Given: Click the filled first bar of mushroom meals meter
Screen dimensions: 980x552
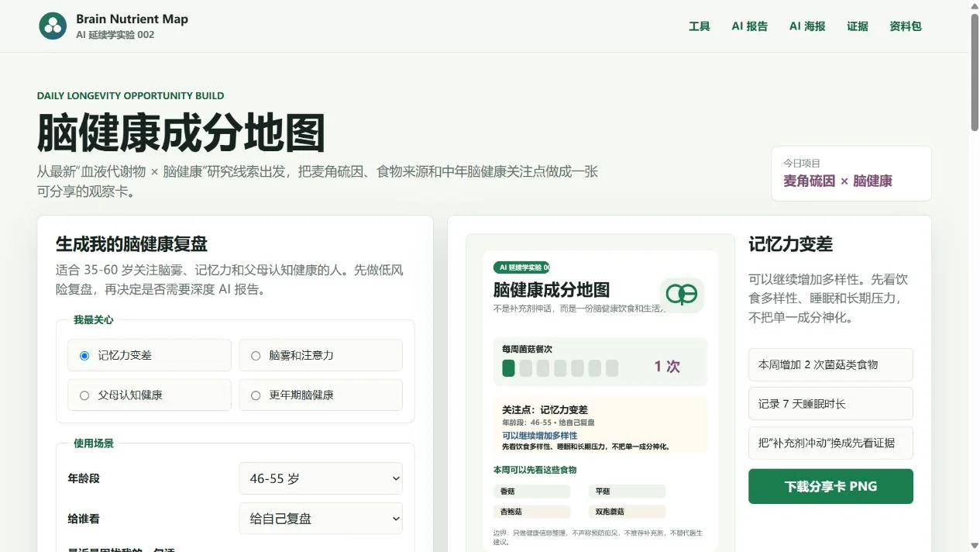Looking at the screenshot, I should coord(508,368).
